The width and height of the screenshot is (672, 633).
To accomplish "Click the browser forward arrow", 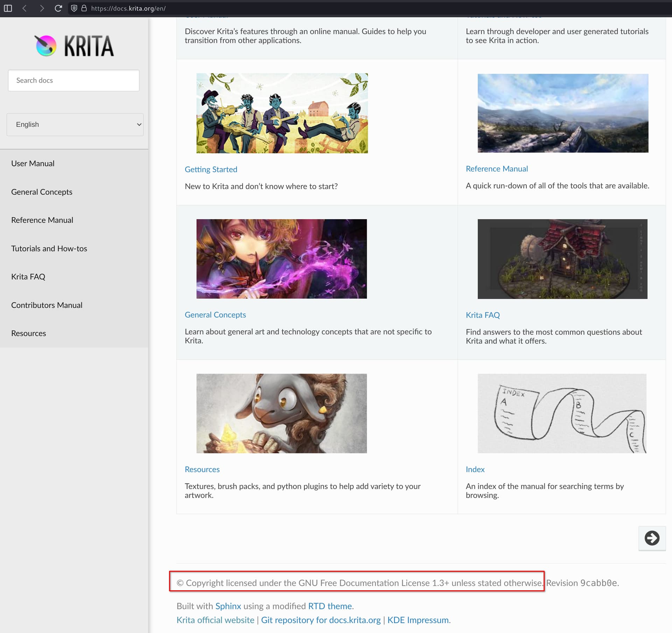I will click(x=42, y=8).
